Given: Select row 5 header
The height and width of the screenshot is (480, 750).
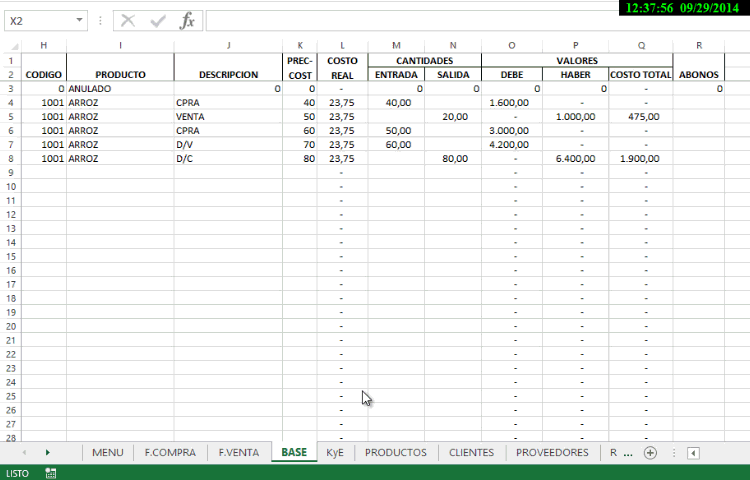Looking at the screenshot, I should coord(11,117).
